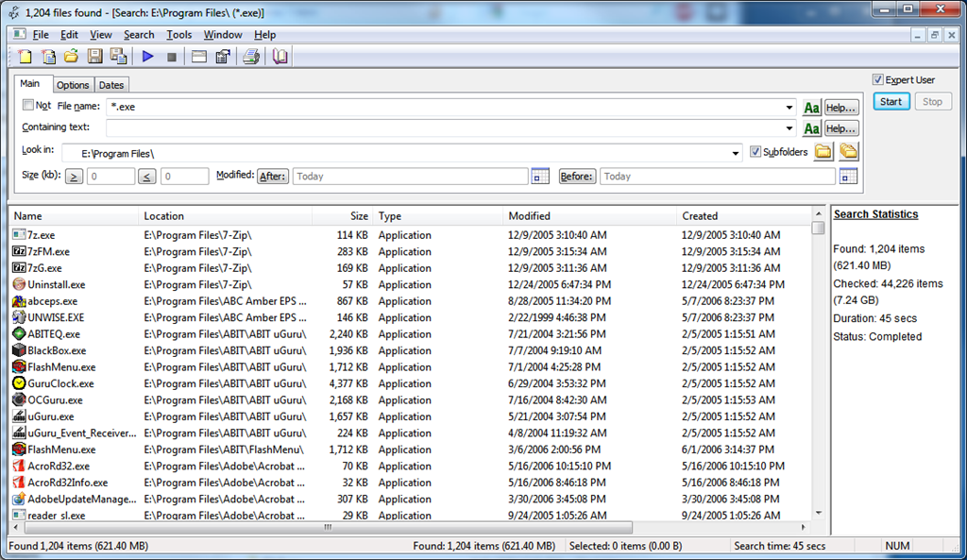Click the BlackBox.exe file icon
The height and width of the screenshot is (560, 967).
point(19,350)
